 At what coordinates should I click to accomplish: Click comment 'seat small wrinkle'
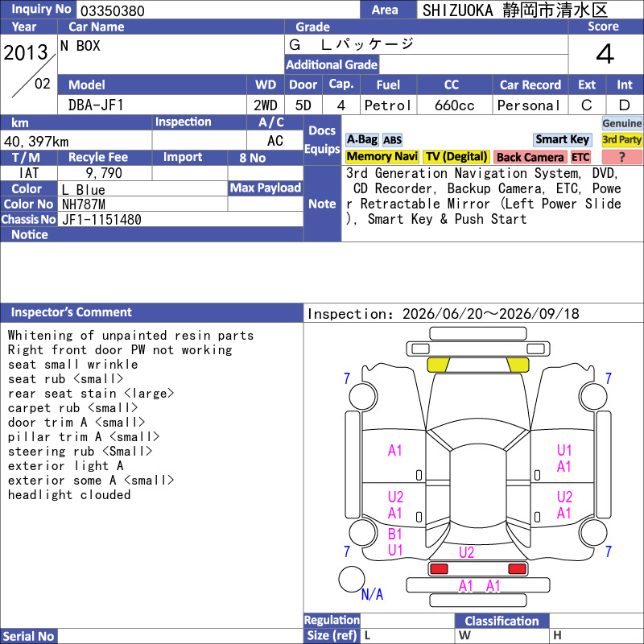[x=72, y=365]
